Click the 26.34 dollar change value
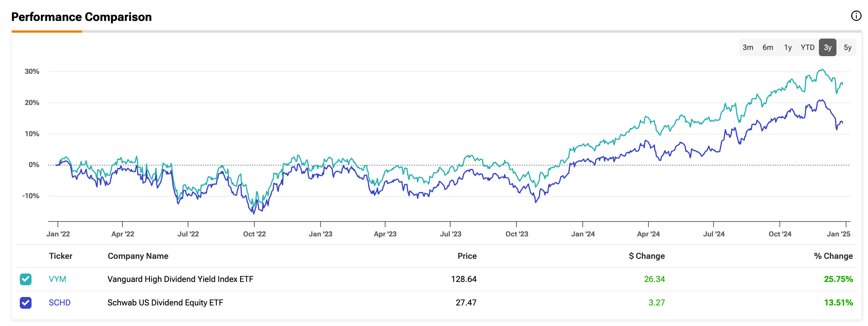The width and height of the screenshot is (868, 326). click(655, 279)
